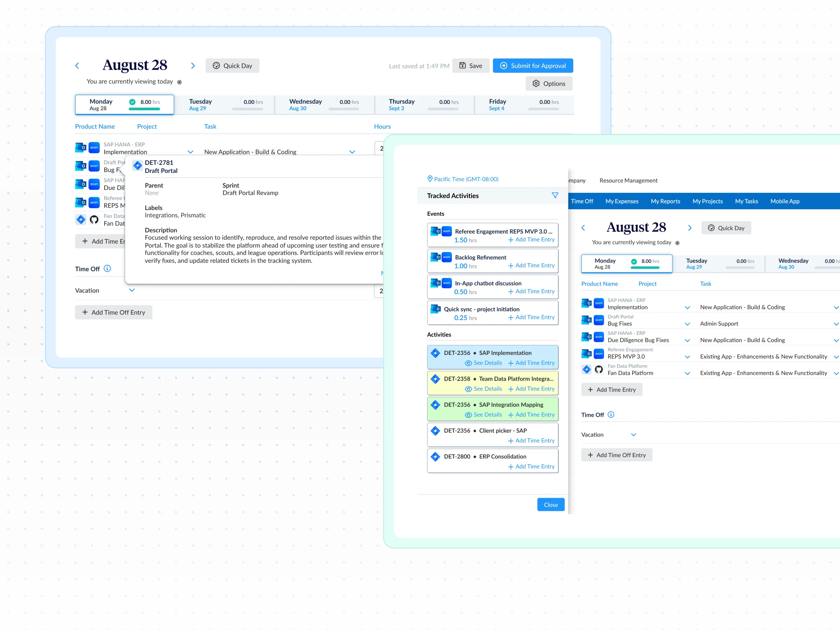This screenshot has width=840, height=630.
Task: Click the Pacific Time location pin icon
Action: tap(430, 179)
